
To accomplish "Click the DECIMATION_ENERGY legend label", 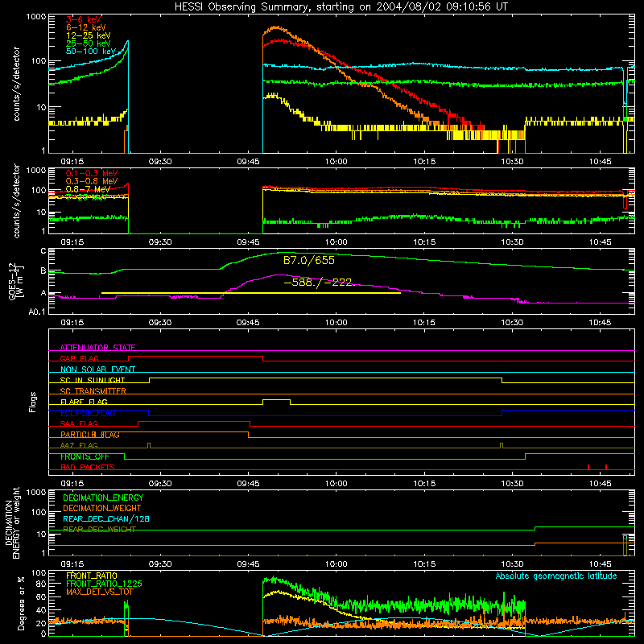I will pos(103,497).
